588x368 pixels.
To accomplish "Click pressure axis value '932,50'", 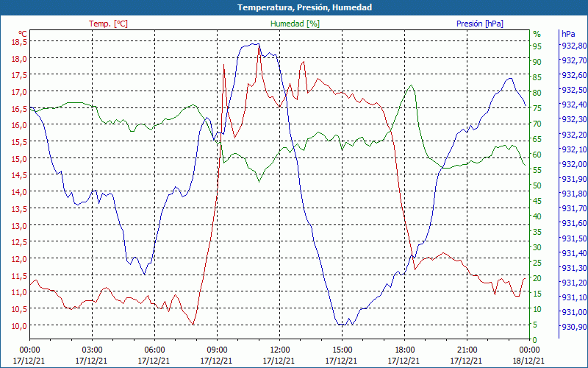I will (x=573, y=90).
